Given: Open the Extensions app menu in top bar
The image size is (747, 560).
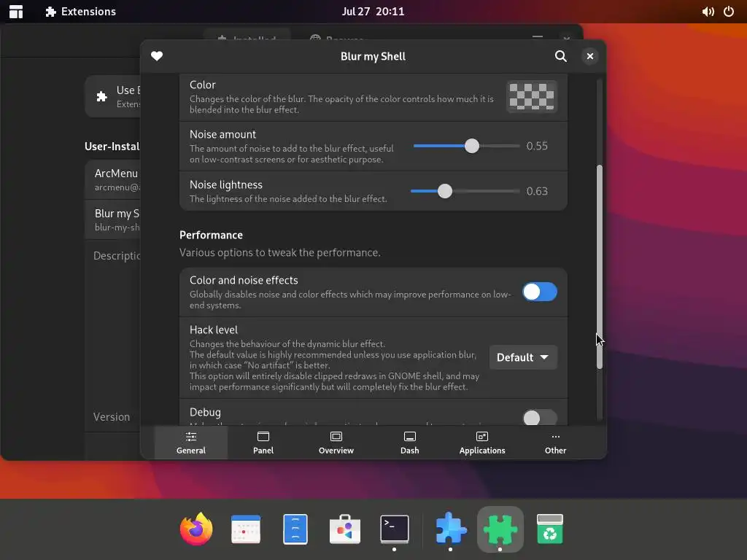Looking at the screenshot, I should [80, 12].
